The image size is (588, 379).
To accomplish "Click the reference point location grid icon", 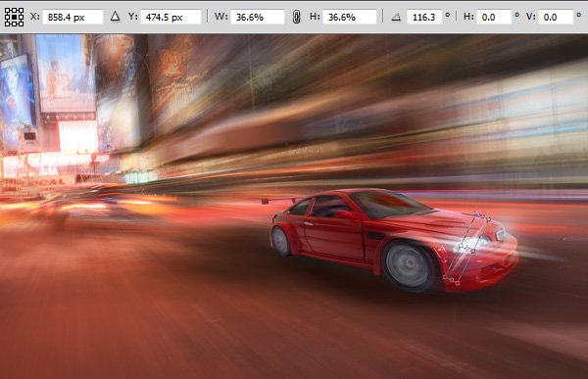I will point(14,17).
